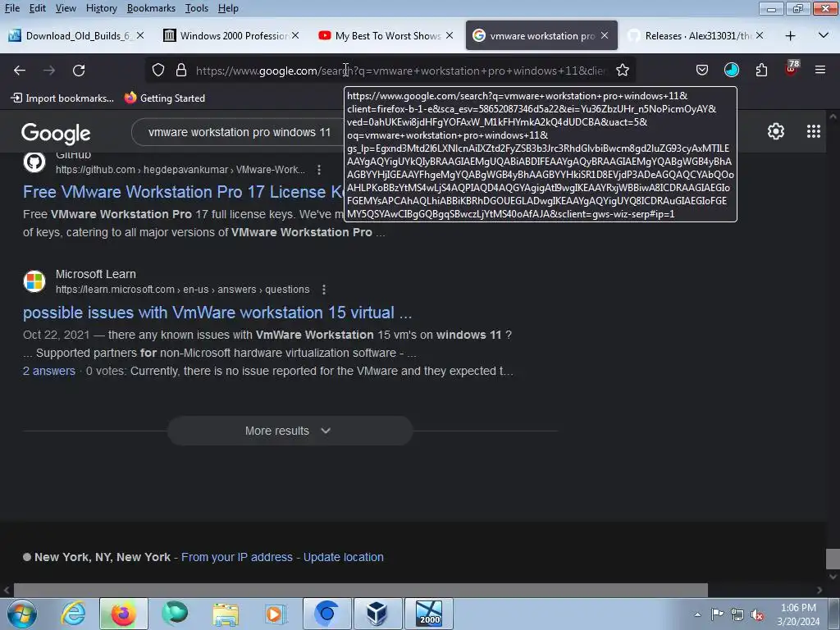
Task: Click the vertical scrollbar thumb
Action: [833, 559]
